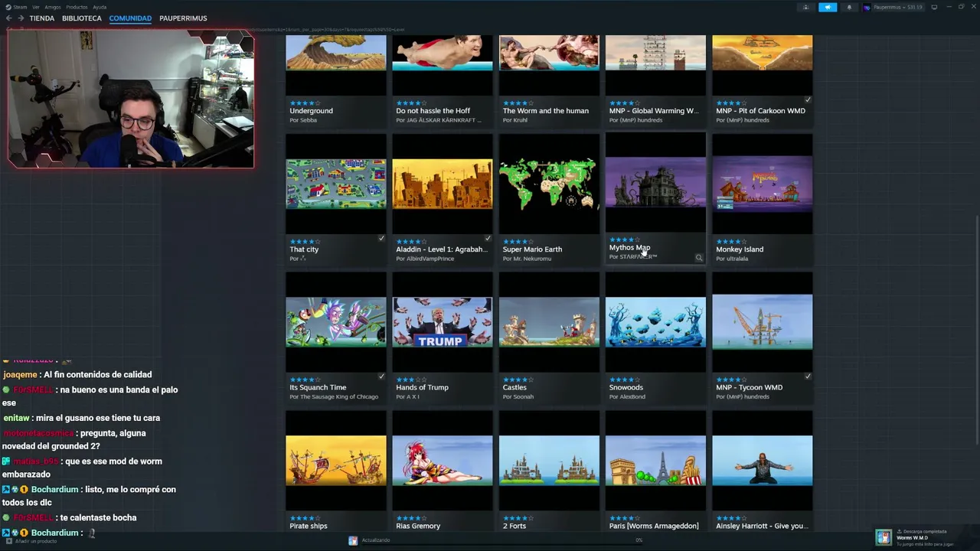Open the Worms W.M.D download completed notification
This screenshot has height=551, width=980.
(925, 537)
